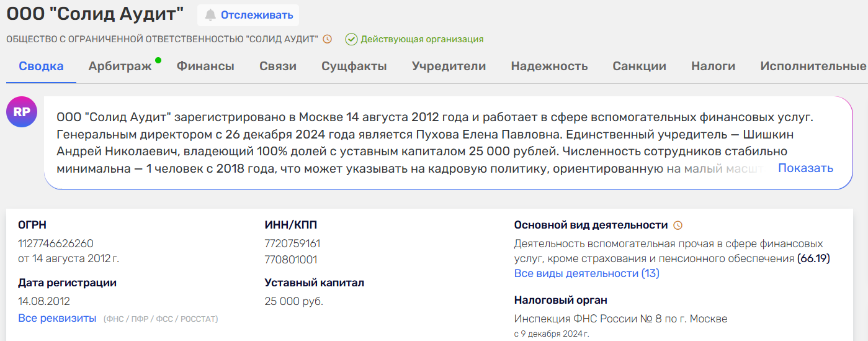Image resolution: width=868 pixels, height=341 pixels.
Task: Switch to the Арбитраж tab
Action: pos(120,66)
